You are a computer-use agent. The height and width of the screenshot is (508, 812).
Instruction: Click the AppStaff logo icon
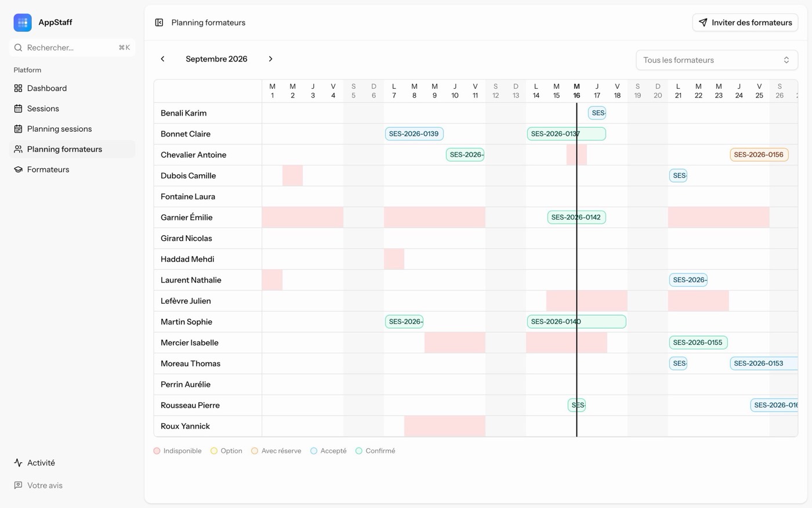tap(23, 23)
